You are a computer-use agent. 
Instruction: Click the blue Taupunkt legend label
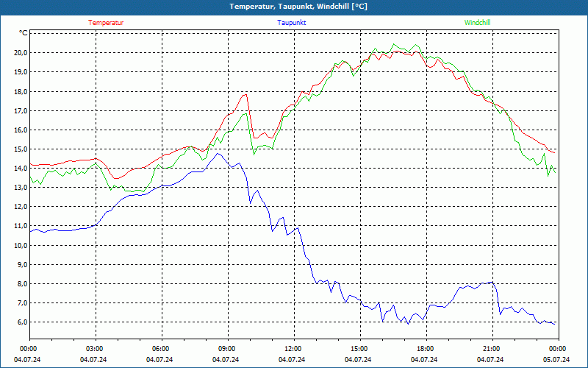[291, 23]
